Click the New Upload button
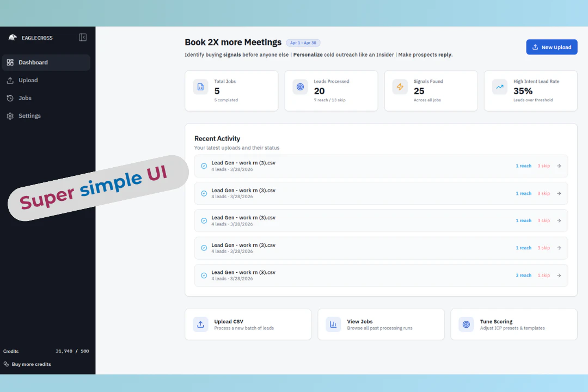 [552, 47]
